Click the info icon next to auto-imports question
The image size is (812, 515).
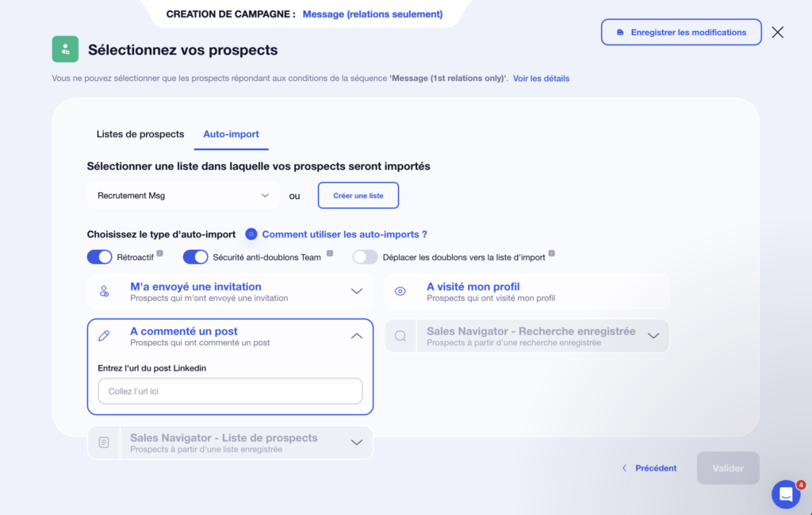click(252, 234)
